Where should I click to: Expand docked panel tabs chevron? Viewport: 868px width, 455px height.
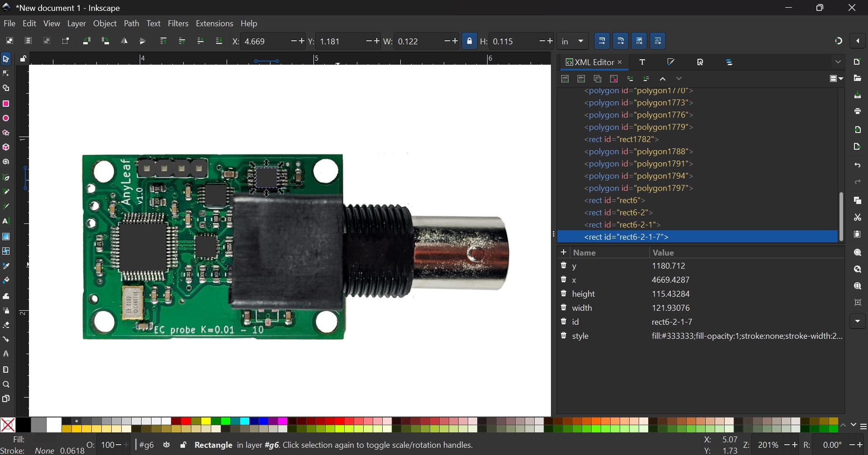[x=838, y=62]
